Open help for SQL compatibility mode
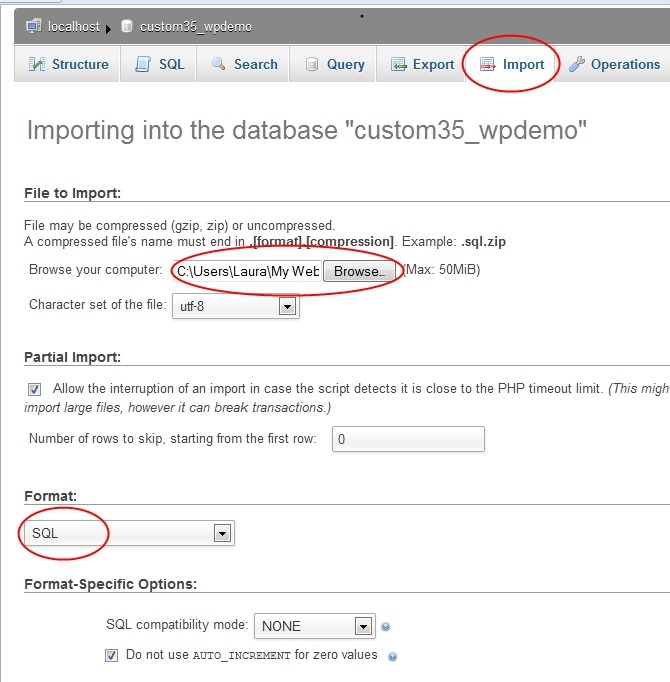Screen dimensions: 670x682 385,627
